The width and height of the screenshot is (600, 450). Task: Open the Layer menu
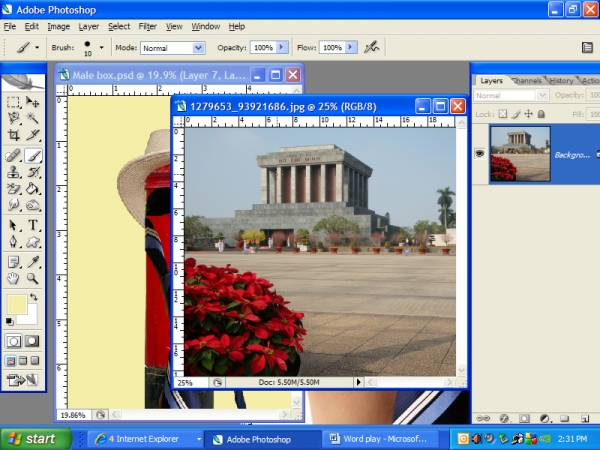89,26
